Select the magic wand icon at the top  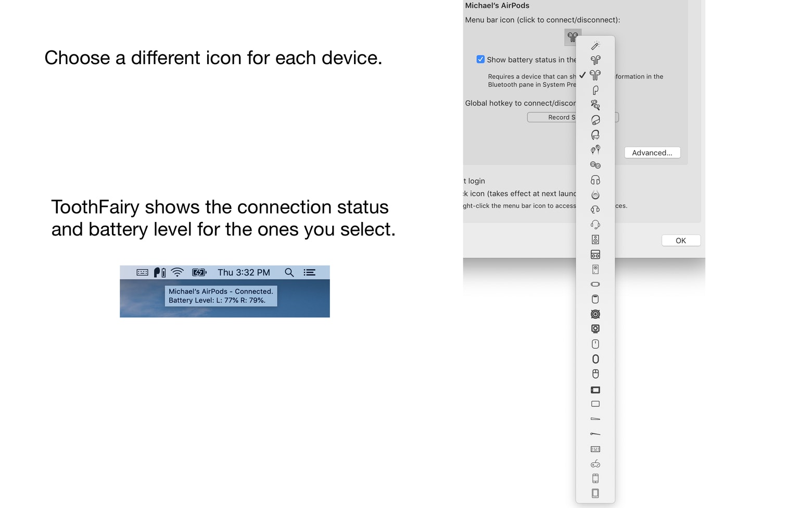(595, 45)
